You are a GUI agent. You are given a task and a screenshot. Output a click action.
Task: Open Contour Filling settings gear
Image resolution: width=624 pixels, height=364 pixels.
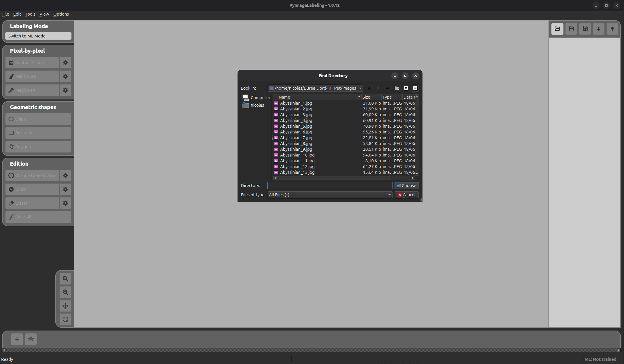(65, 63)
